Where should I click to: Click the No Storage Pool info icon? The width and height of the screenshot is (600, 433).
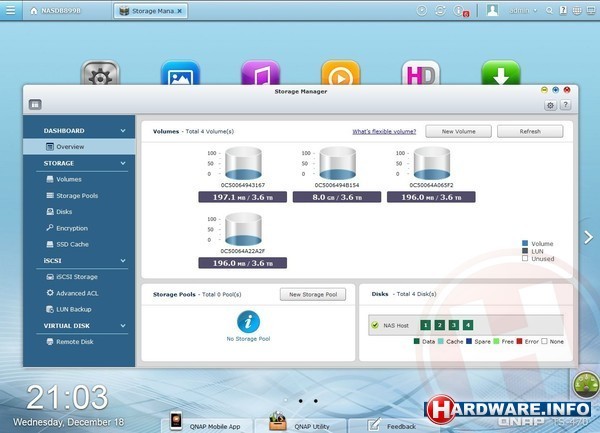coord(248,321)
